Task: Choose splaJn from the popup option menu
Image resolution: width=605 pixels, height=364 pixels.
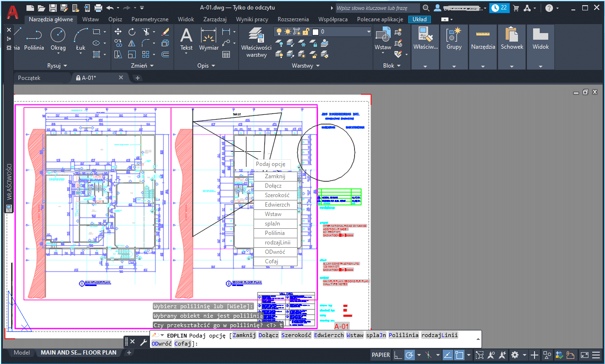Action: (275, 224)
